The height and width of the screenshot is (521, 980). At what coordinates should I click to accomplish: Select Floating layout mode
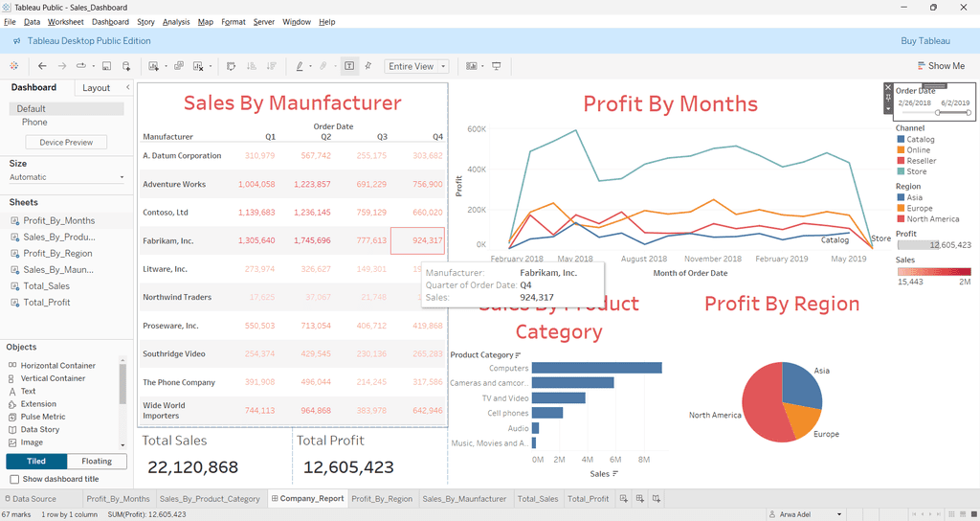pyautogui.click(x=97, y=461)
